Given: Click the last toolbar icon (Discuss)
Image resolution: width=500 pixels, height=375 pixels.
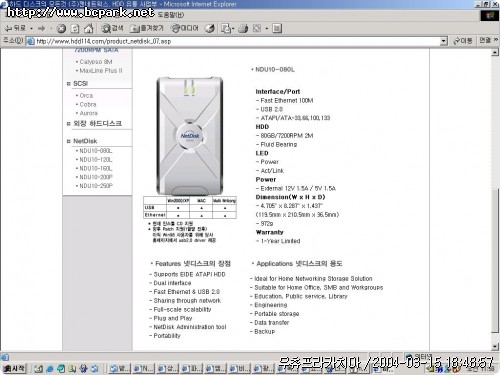Looking at the screenshot, I should coord(277,29).
